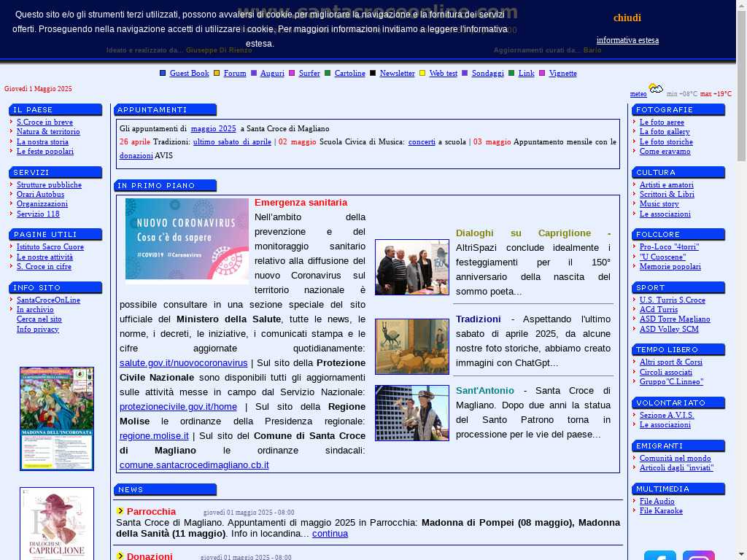Go to the Forum
Image resolution: width=747 pixels, height=560 pixels.
(x=235, y=73)
